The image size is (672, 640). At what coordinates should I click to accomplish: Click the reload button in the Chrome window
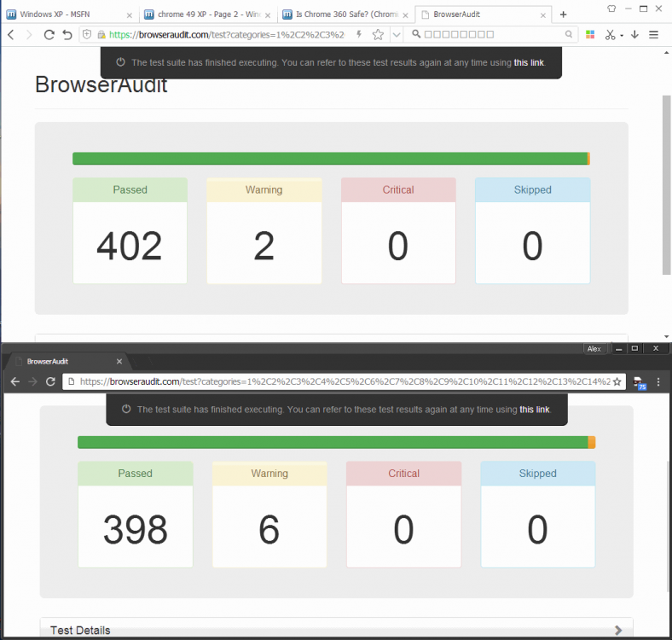50,381
